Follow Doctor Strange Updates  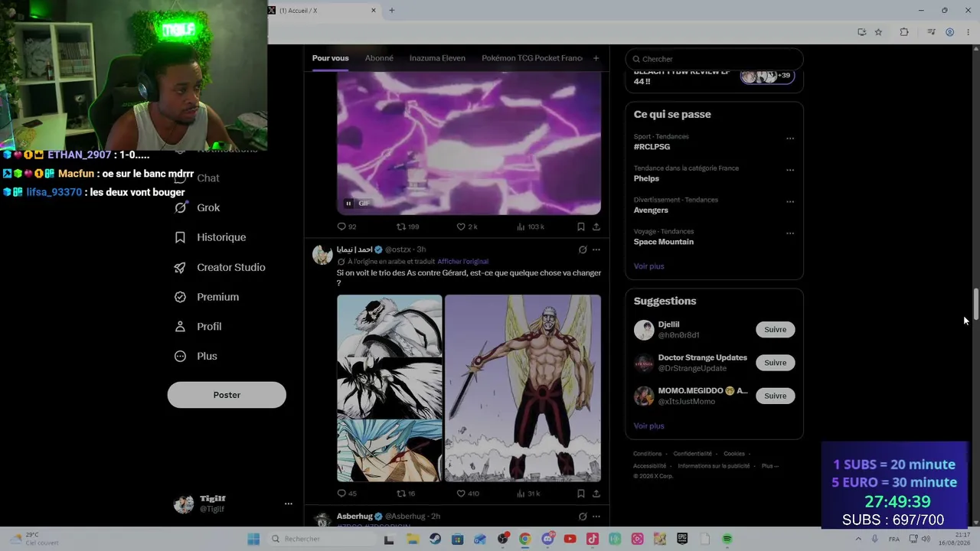tap(775, 363)
